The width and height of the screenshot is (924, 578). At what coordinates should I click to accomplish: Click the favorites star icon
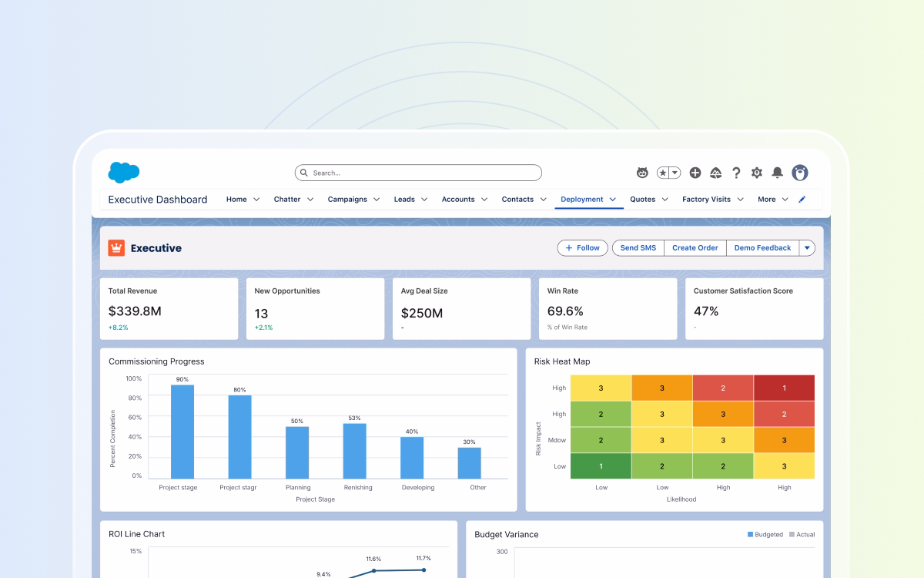tap(663, 173)
